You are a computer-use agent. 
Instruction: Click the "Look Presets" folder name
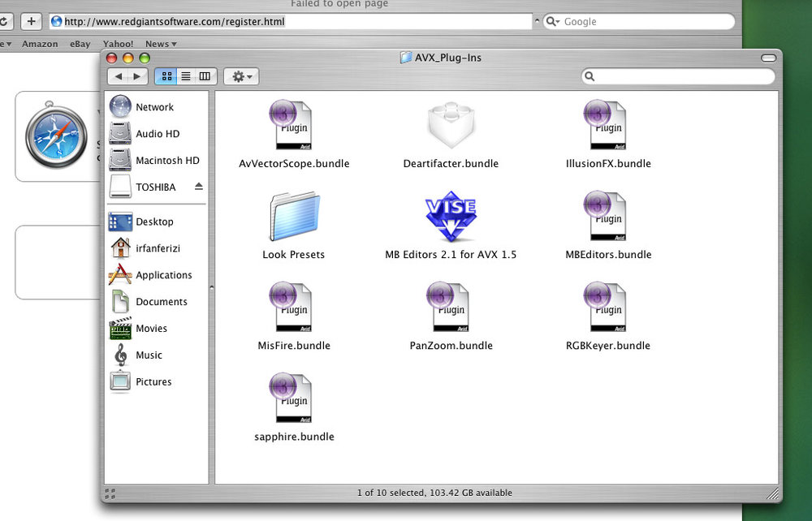point(294,255)
